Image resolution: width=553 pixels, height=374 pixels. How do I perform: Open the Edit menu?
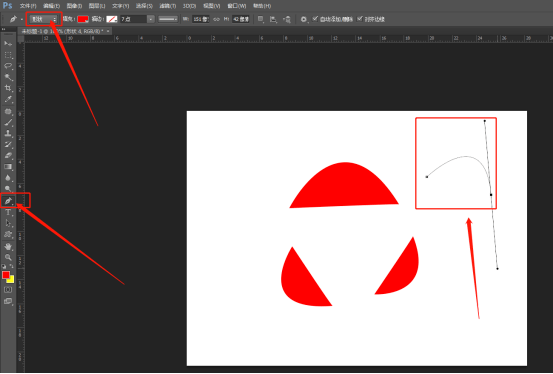51,6
